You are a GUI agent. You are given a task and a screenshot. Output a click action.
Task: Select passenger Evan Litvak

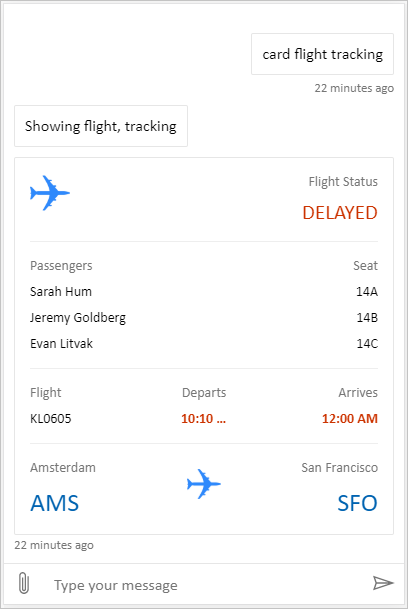click(61, 344)
